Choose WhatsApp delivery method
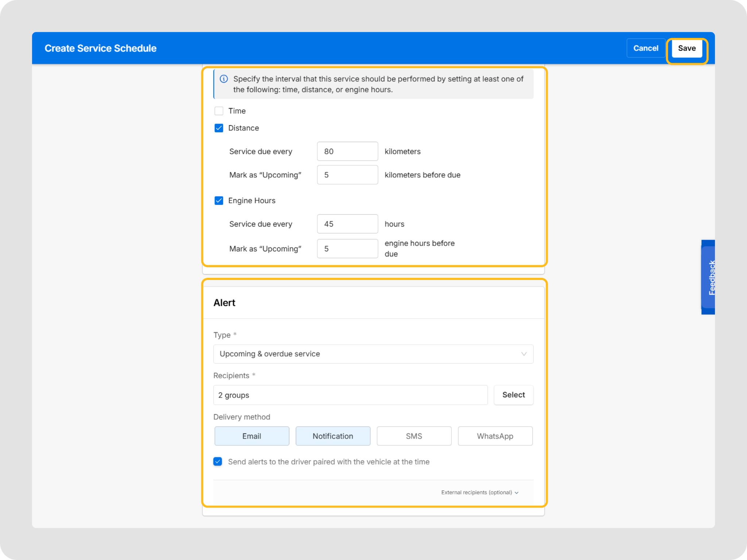Image resolution: width=747 pixels, height=560 pixels. tap(495, 436)
